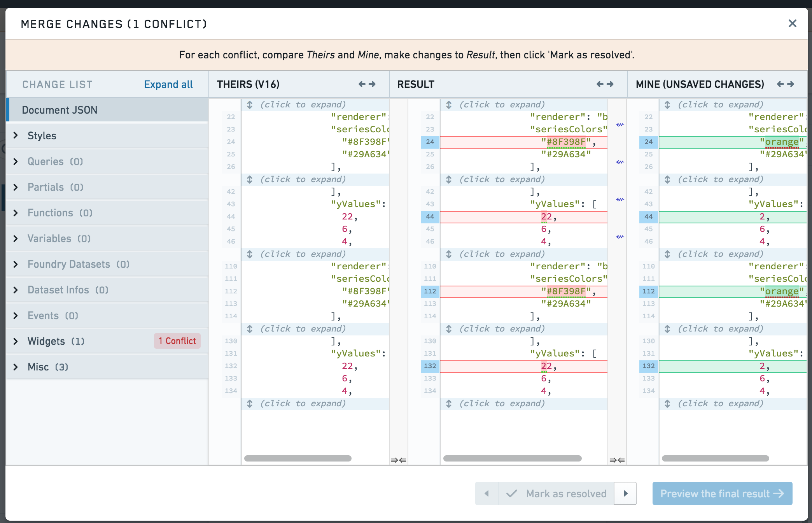Expand the Dataset Infos (0) section
This screenshot has width=812, height=523.
point(16,290)
